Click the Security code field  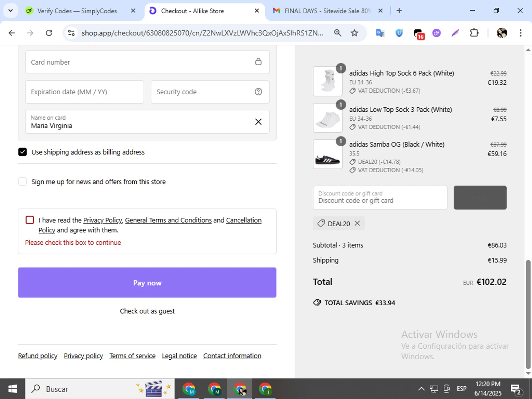tap(210, 92)
